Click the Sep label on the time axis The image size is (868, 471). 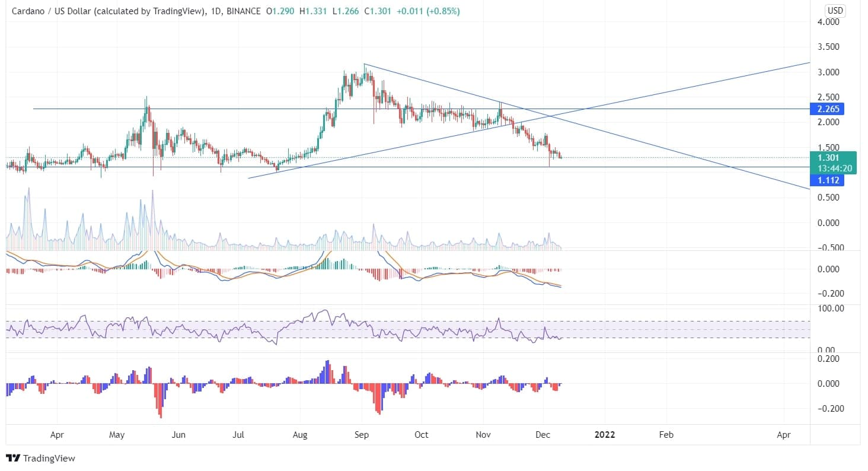(362, 435)
